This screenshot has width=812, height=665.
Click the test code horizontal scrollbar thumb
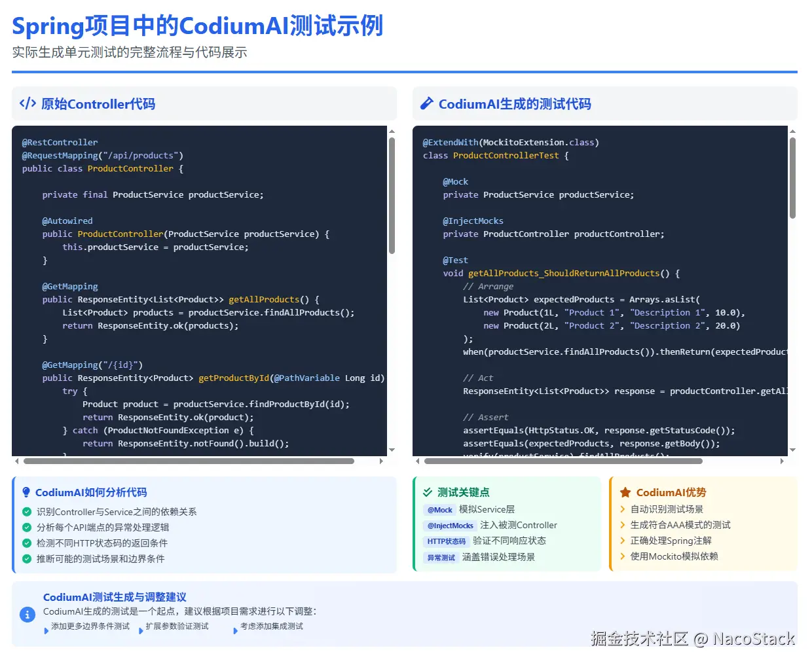click(x=563, y=461)
